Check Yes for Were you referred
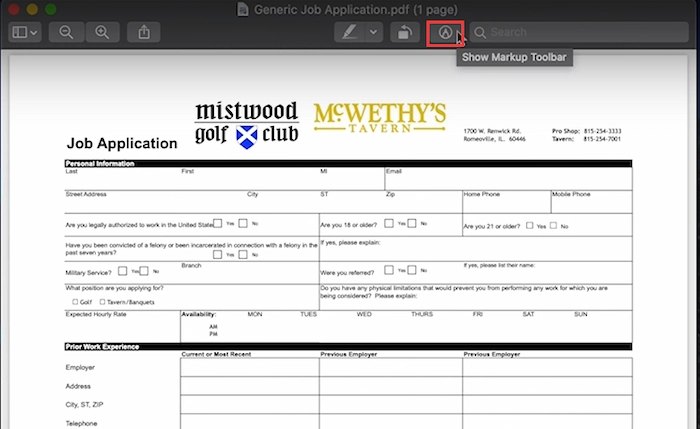700x429 pixels. 389,270
